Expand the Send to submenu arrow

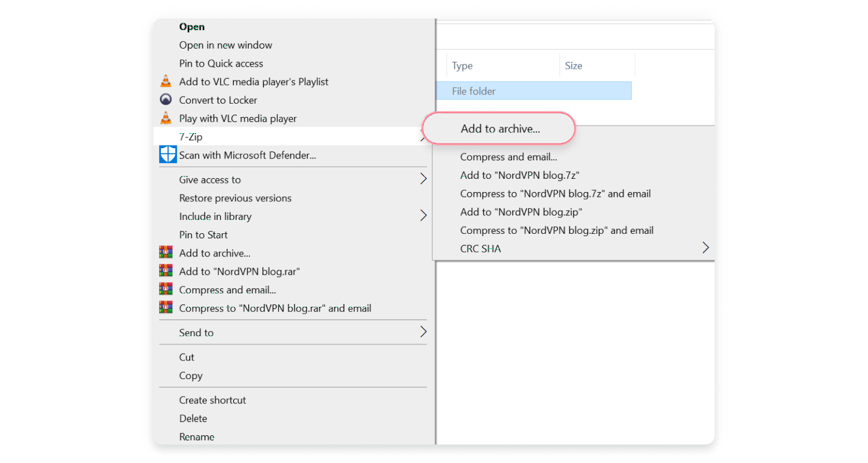coord(423,332)
